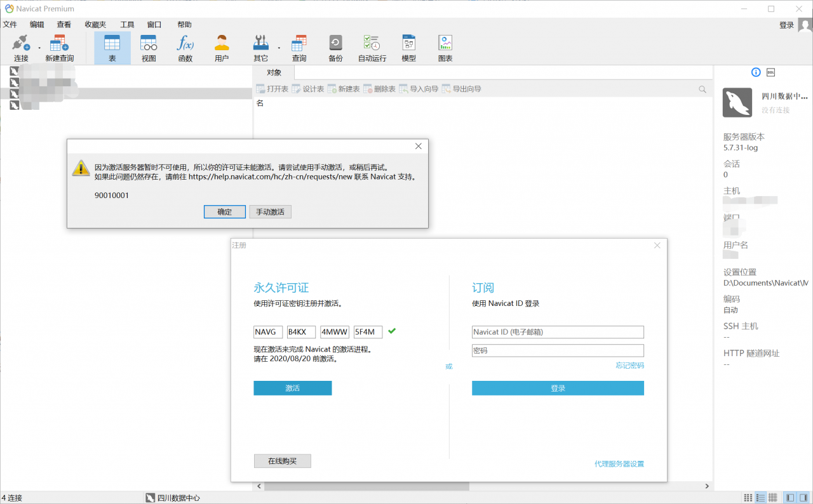Select the 自动运行 (Automation) icon
The width and height of the screenshot is (813, 504).
(x=372, y=47)
